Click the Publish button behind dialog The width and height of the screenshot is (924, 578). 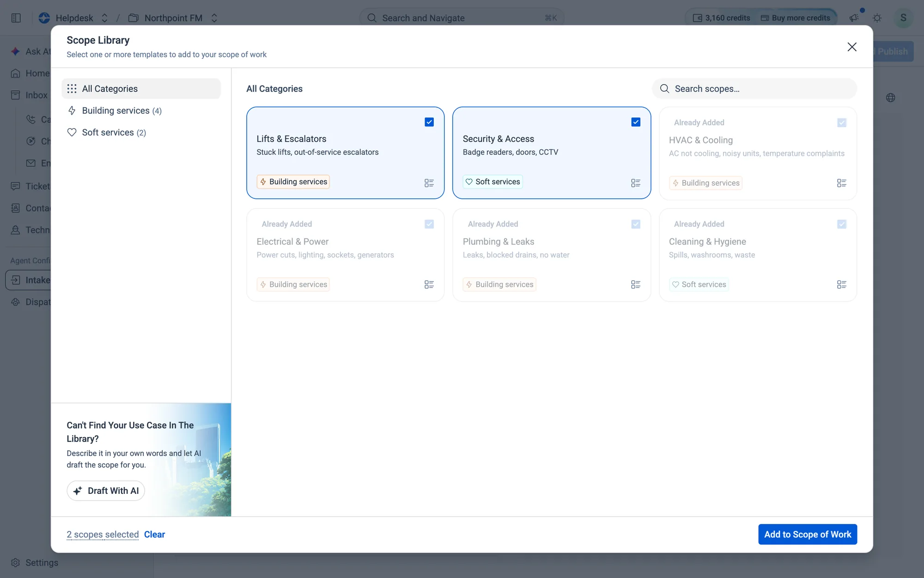893,51
